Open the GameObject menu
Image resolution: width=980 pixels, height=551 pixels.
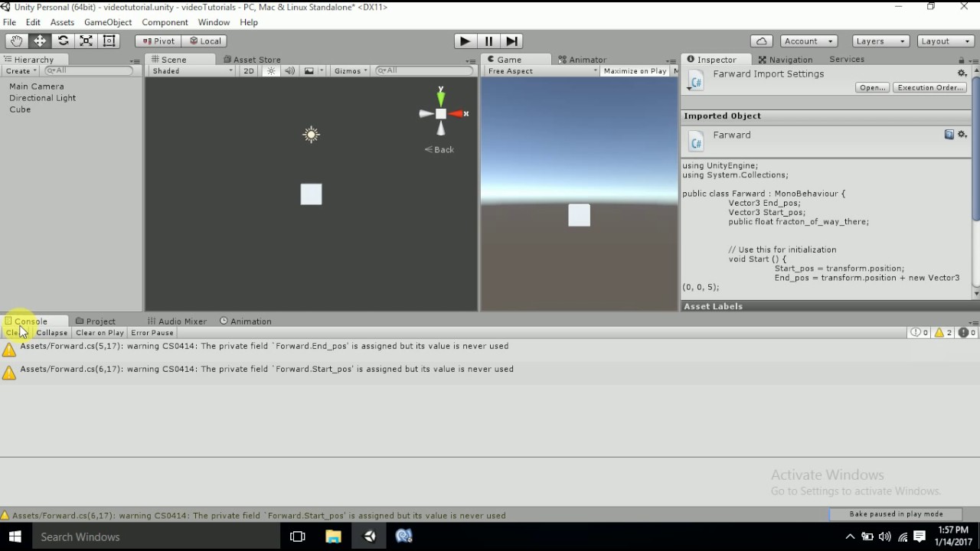[x=108, y=22]
